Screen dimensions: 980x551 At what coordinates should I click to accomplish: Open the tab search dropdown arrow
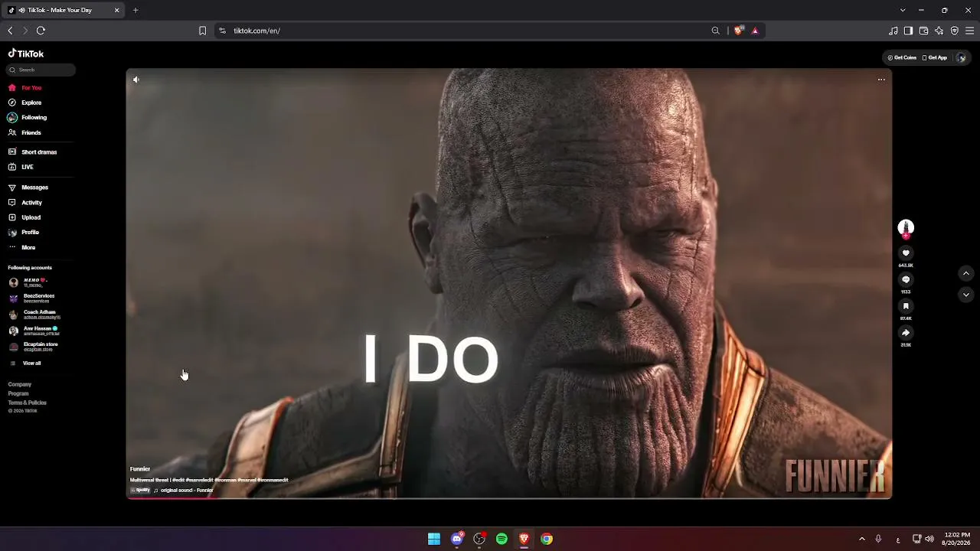903,10
